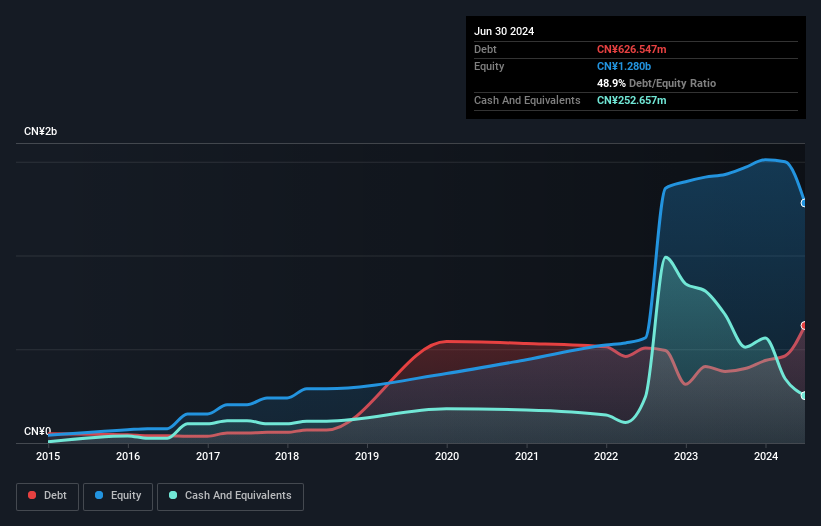The height and width of the screenshot is (526, 821).
Task: Click the 2024 x-axis label
Action: (766, 456)
